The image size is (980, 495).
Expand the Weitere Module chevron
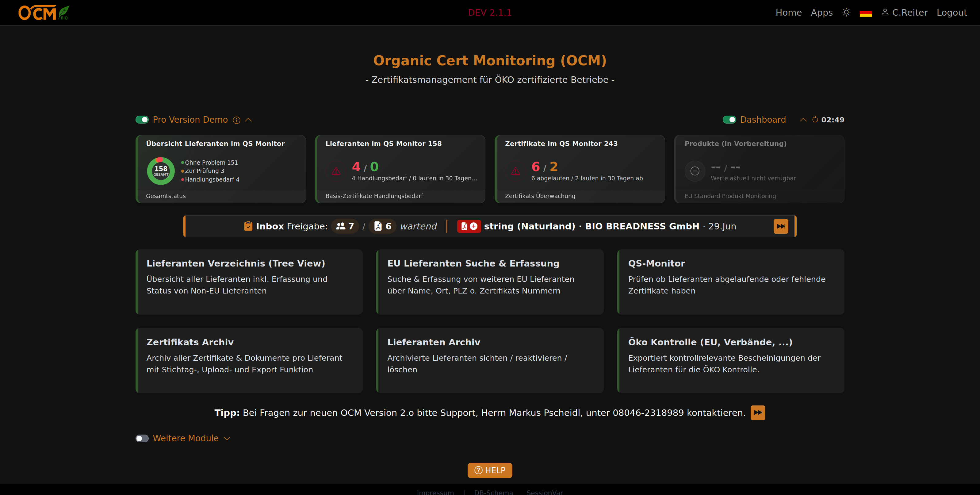coord(227,438)
